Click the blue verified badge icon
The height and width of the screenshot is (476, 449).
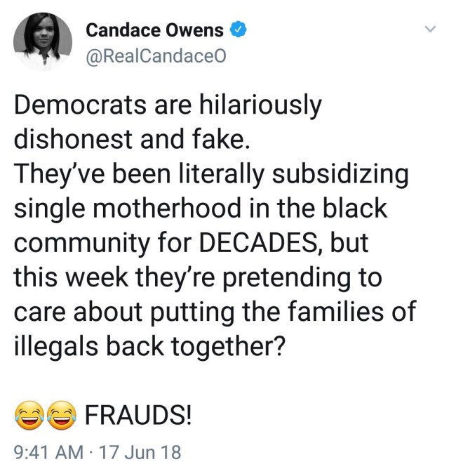point(239,29)
